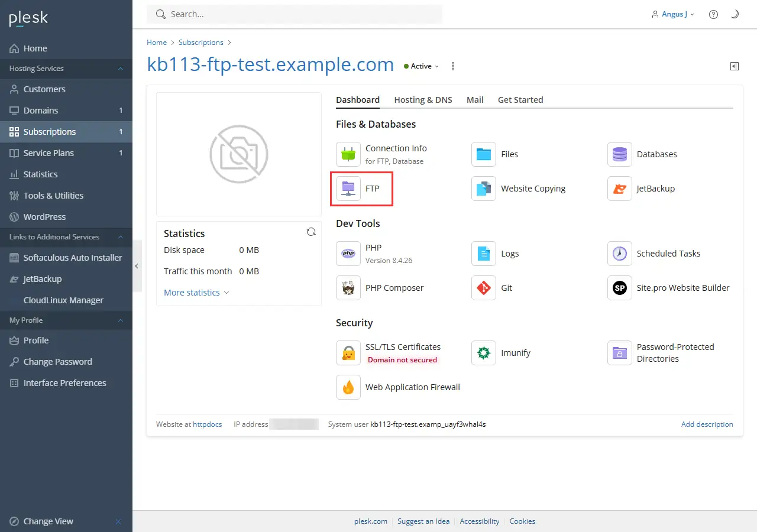Open the Logs icon
Image resolution: width=757 pixels, height=532 pixels.
coord(484,254)
